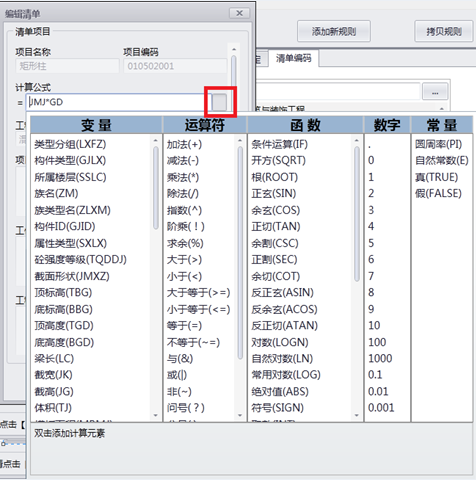The height and width of the screenshot is (480, 476).
Task: Select variable 所属楼层(SSLC)
Action: 70,177
